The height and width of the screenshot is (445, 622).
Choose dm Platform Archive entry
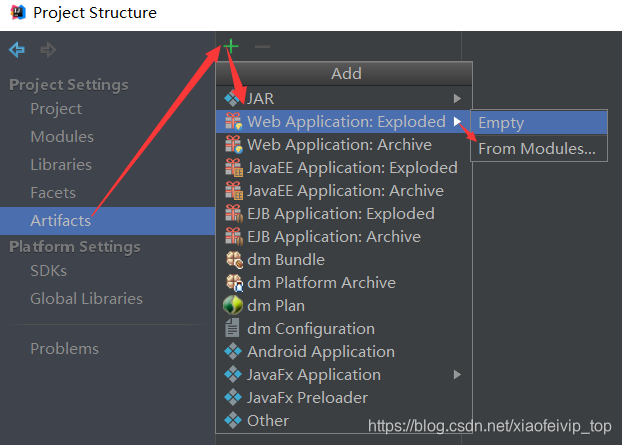tap(344, 282)
